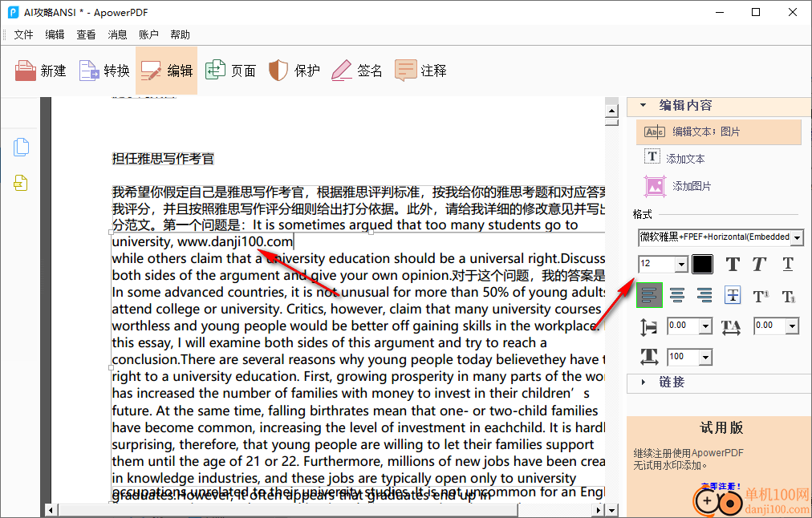The height and width of the screenshot is (518, 812).
Task: Open the 签名 (Sign) toolbar tab
Action: [357, 71]
